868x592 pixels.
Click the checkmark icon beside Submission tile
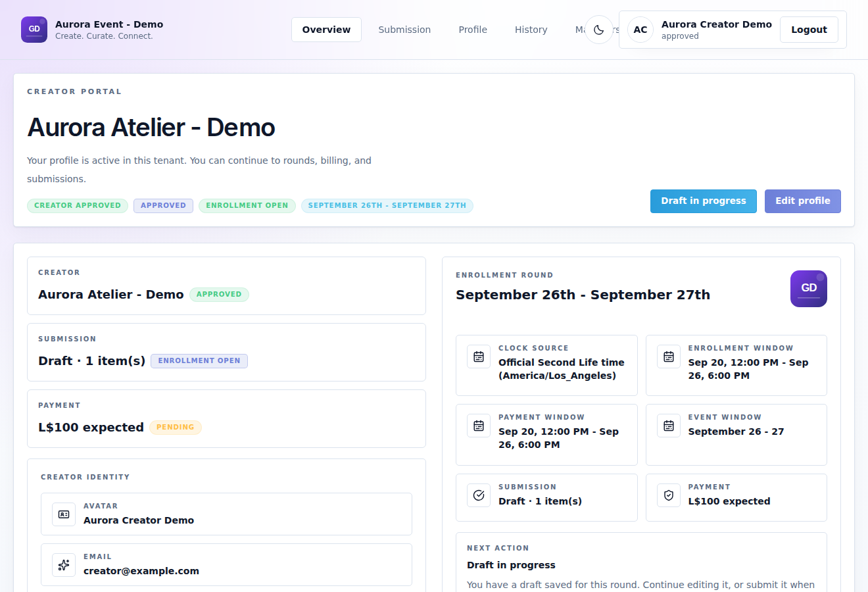[479, 495]
